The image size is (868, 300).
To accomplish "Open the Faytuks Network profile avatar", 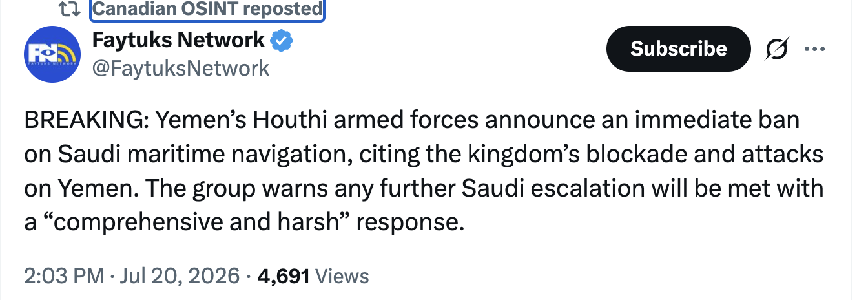I will (x=52, y=58).
